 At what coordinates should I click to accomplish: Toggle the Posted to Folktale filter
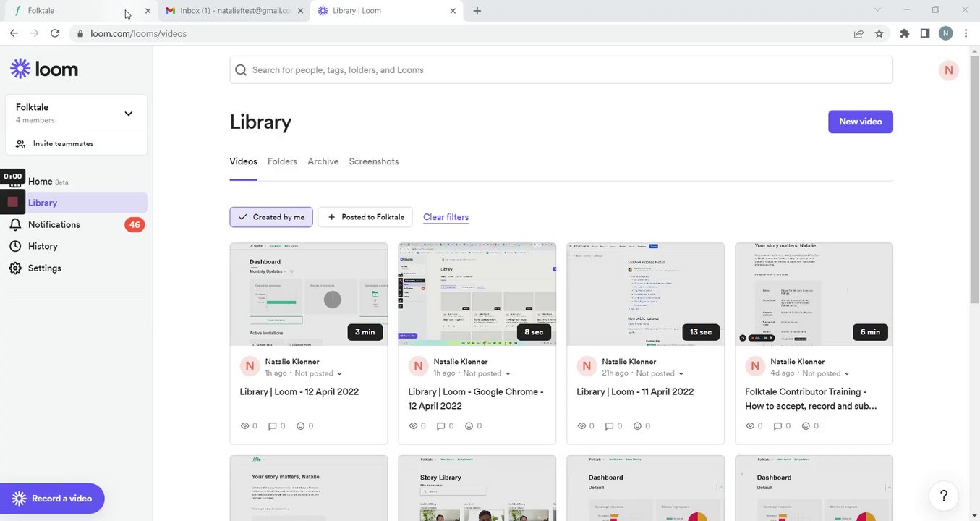coord(365,217)
